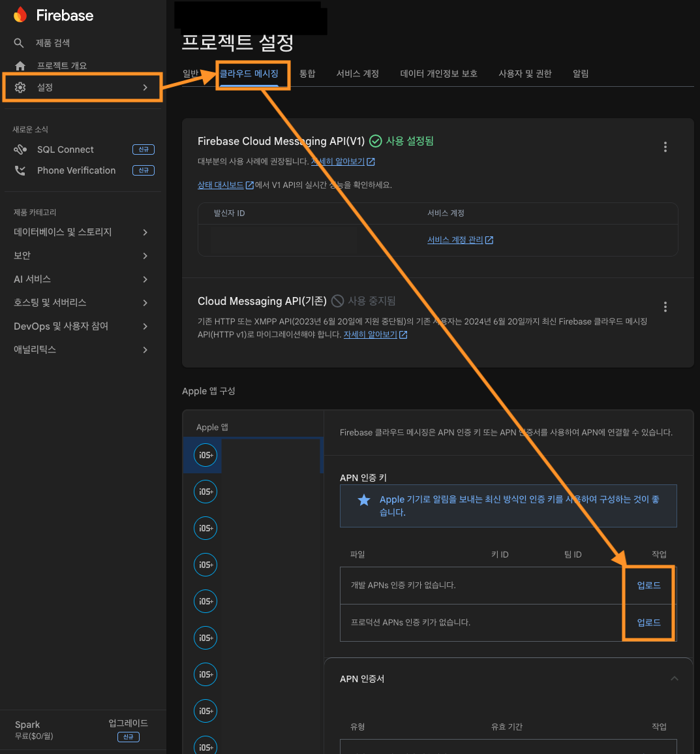Click 프로덕션 APNs 인증 키가 없습니다 text
700x754 pixels.
pos(410,622)
